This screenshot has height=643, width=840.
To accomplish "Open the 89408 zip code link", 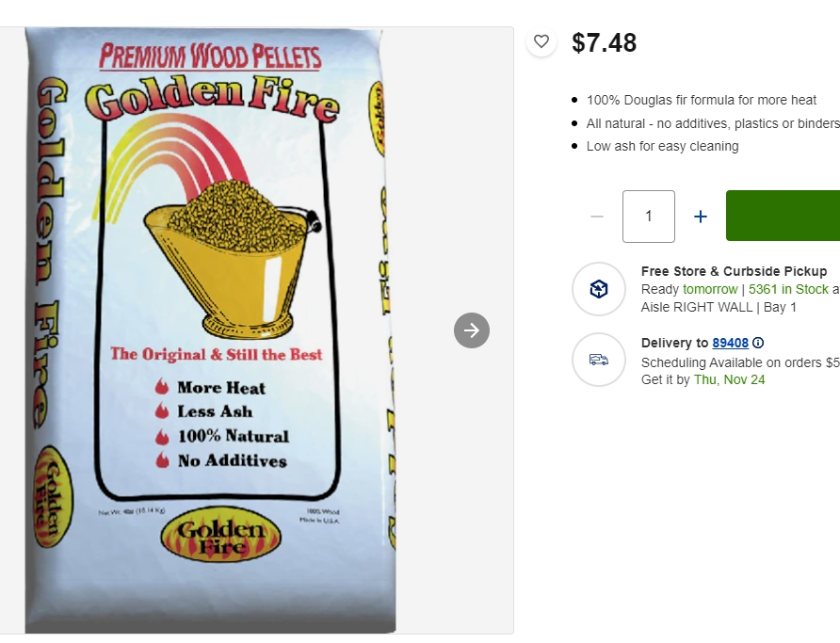I will tap(730, 343).
